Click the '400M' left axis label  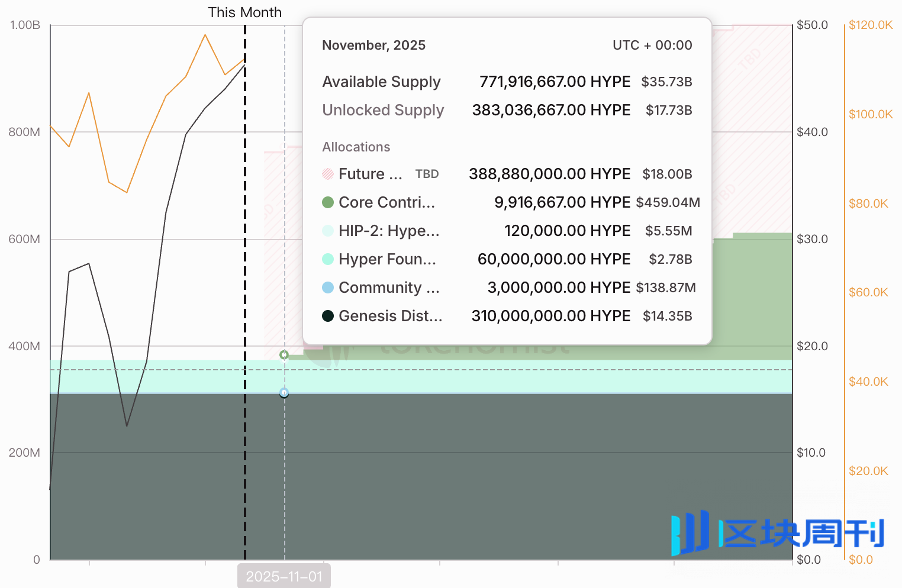(x=24, y=346)
